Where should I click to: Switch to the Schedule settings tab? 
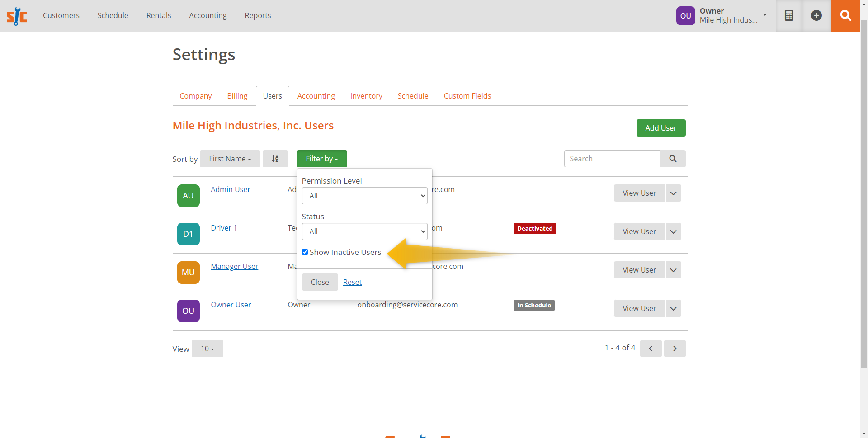click(413, 96)
